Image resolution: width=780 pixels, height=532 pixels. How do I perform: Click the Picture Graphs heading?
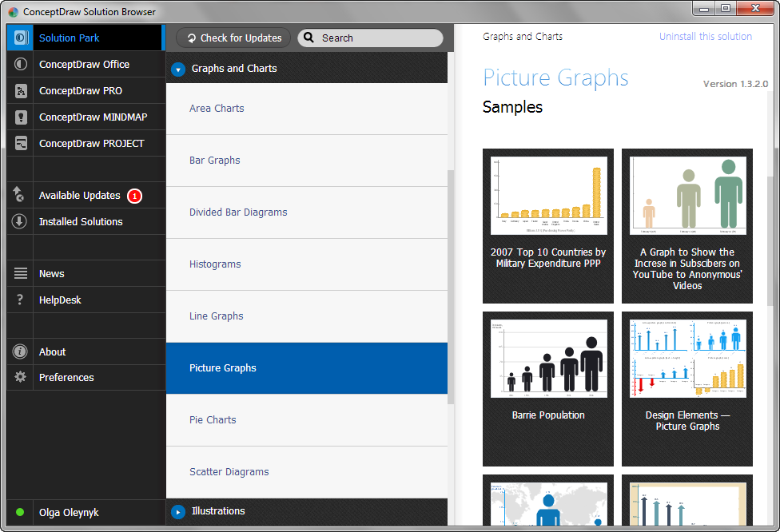tap(555, 78)
